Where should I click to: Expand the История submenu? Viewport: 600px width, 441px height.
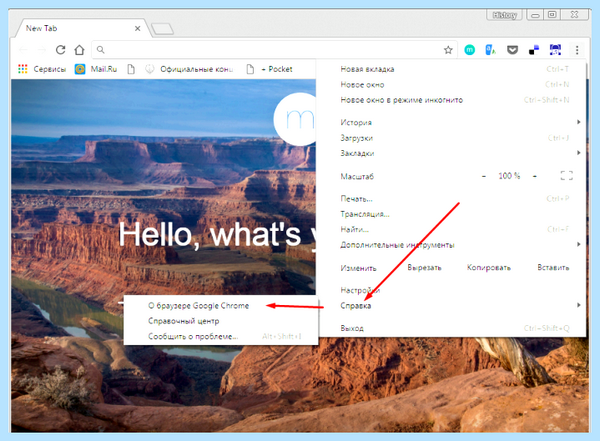(x=452, y=122)
